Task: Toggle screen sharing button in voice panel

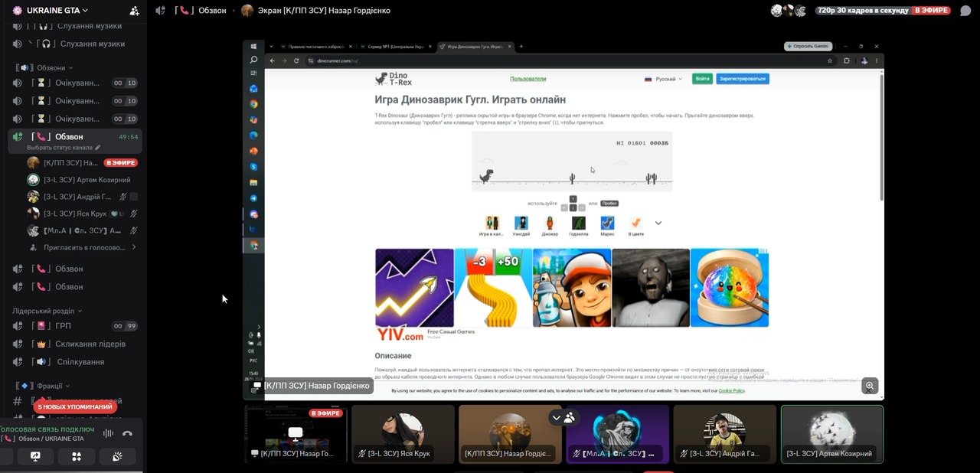Action: [35, 456]
